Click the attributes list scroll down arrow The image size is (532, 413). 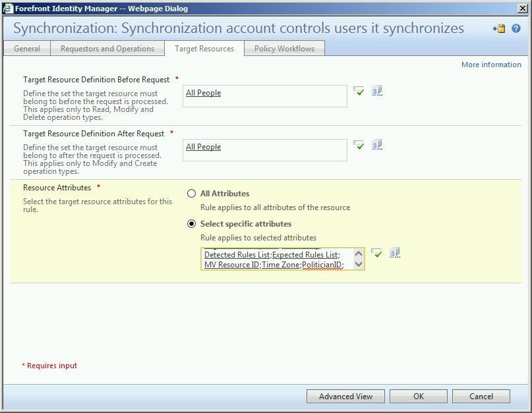coord(359,264)
